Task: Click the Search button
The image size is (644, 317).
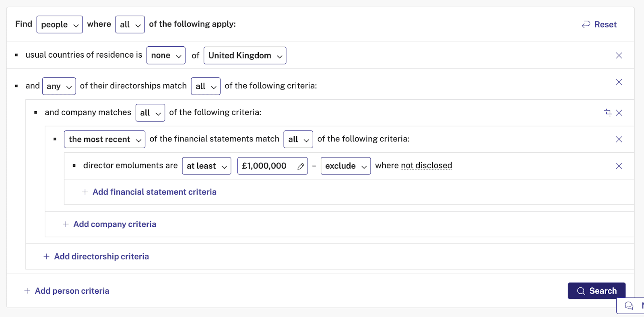Action: point(597,291)
